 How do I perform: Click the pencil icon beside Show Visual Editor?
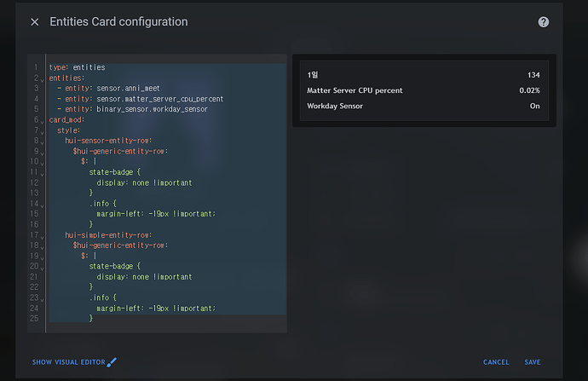coord(112,362)
